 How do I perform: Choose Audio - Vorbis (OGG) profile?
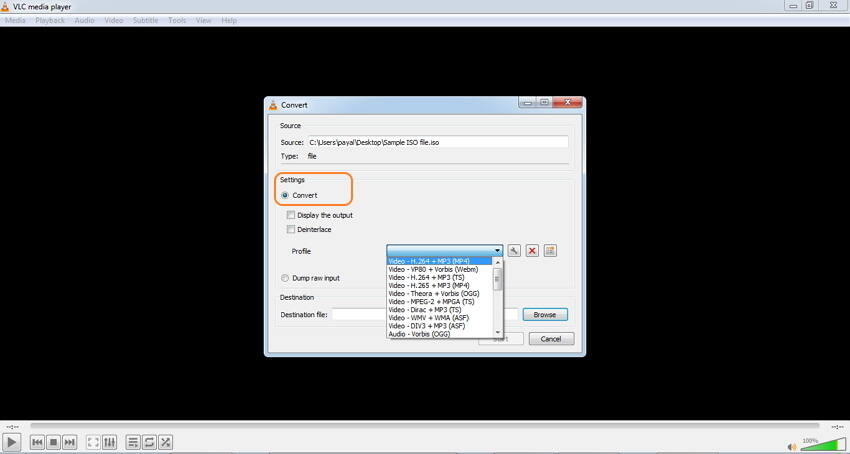[440, 334]
